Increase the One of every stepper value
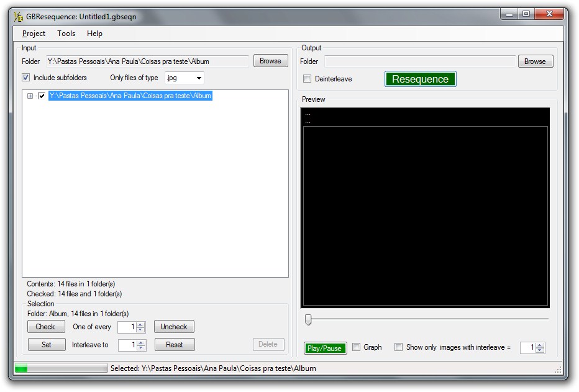Viewport: 579px width, 392px height. click(x=140, y=324)
